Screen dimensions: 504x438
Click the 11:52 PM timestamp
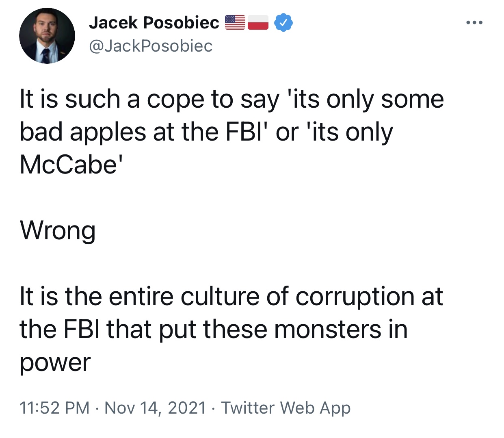pos(54,408)
